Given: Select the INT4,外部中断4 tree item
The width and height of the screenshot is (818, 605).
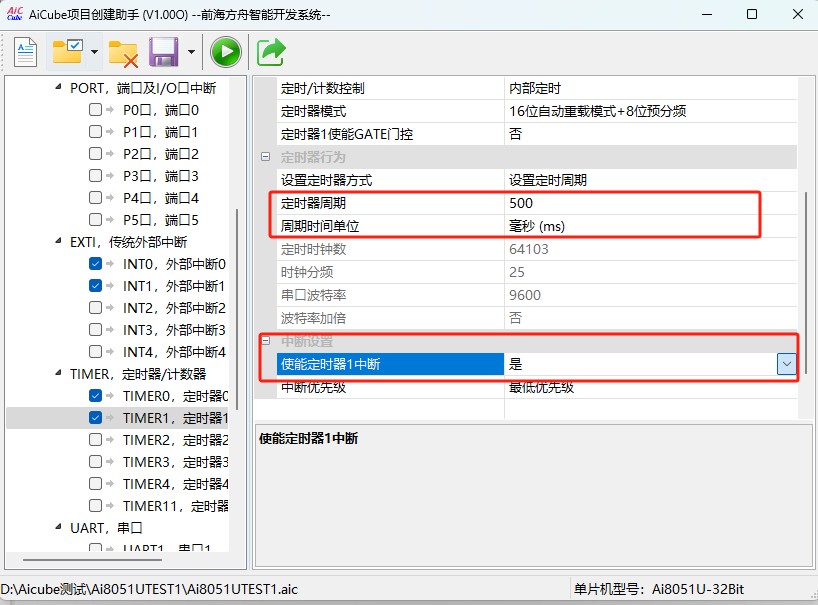Looking at the screenshot, I should click(174, 352).
